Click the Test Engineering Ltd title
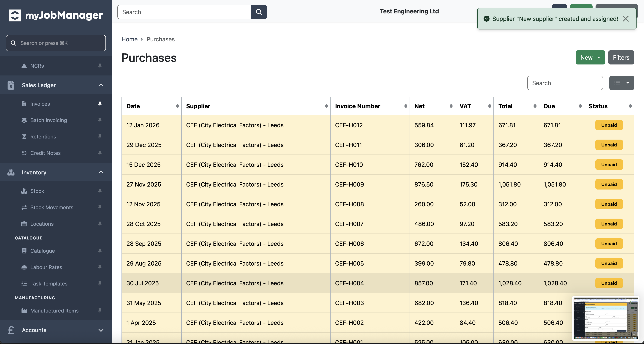This screenshot has height=344, width=644. tap(409, 11)
